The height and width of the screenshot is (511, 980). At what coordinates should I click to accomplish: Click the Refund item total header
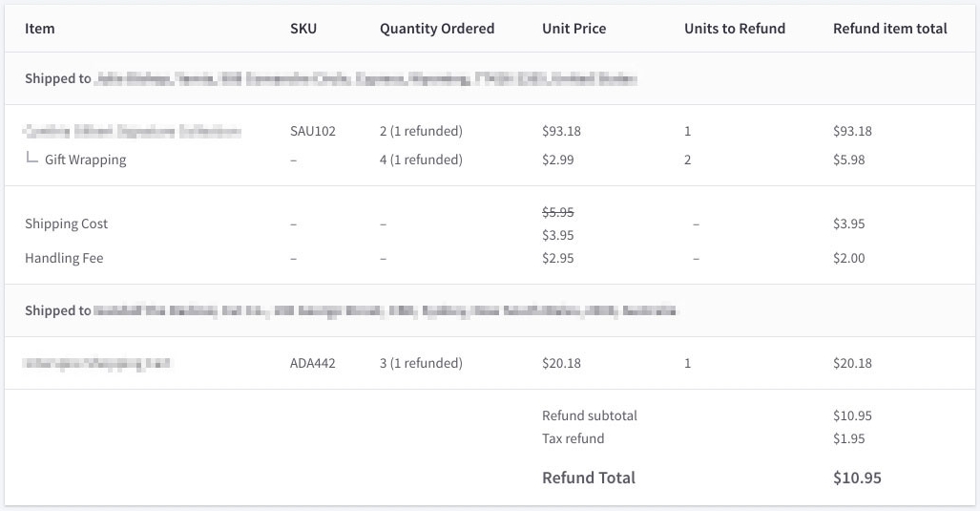coord(889,29)
